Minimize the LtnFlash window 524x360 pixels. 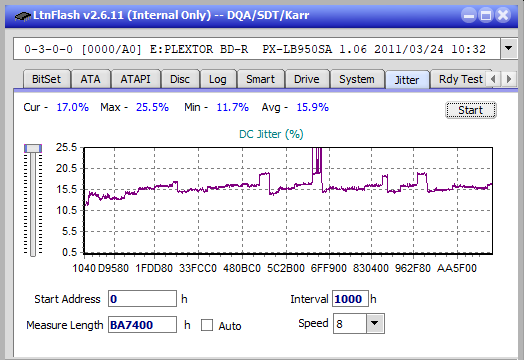tap(469, 15)
